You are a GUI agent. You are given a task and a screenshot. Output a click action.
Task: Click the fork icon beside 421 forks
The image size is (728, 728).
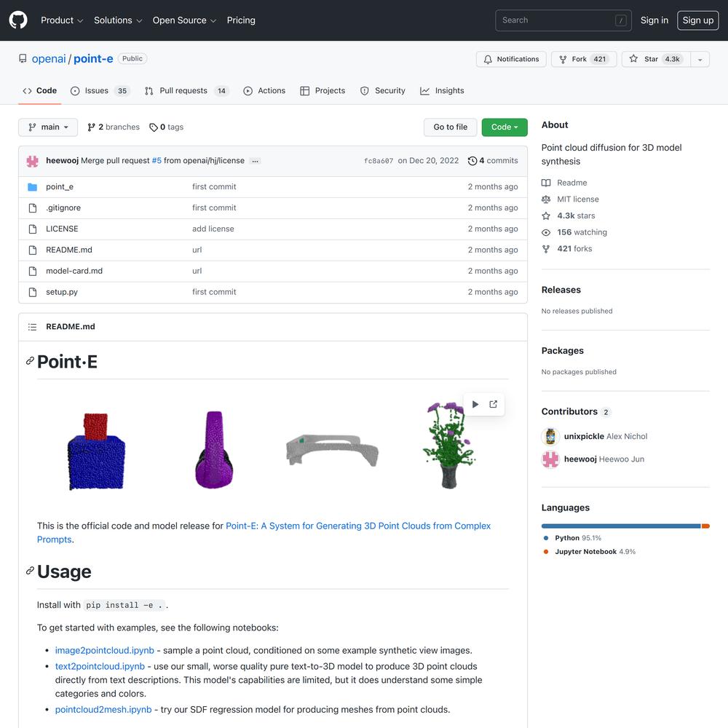(x=546, y=249)
